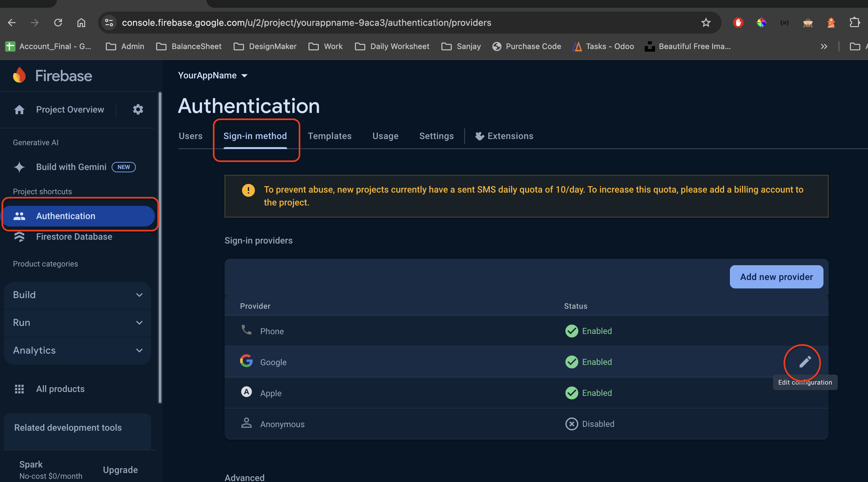The height and width of the screenshot is (482, 868).
Task: Click Upgrade next to Spark plan
Action: 120,470
